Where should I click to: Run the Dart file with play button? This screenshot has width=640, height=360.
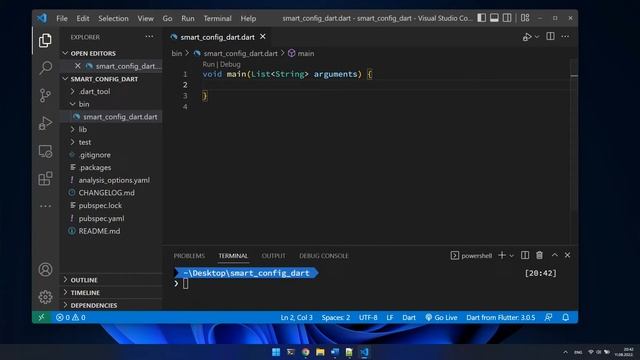click(x=527, y=37)
